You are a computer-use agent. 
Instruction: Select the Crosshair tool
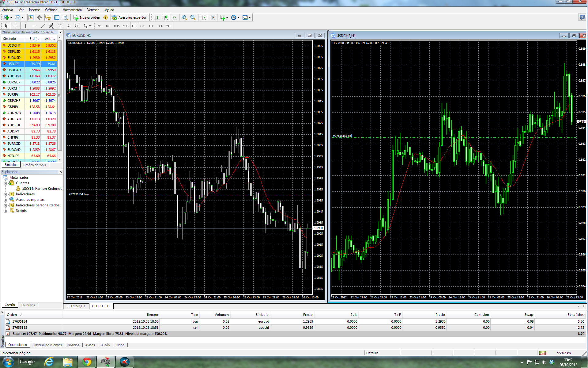tap(15, 26)
